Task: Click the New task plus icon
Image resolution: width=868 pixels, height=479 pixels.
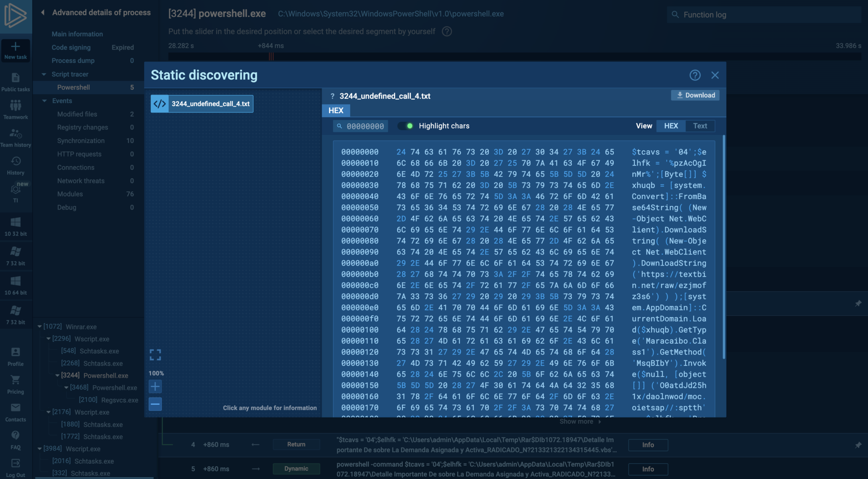Action: point(16,47)
